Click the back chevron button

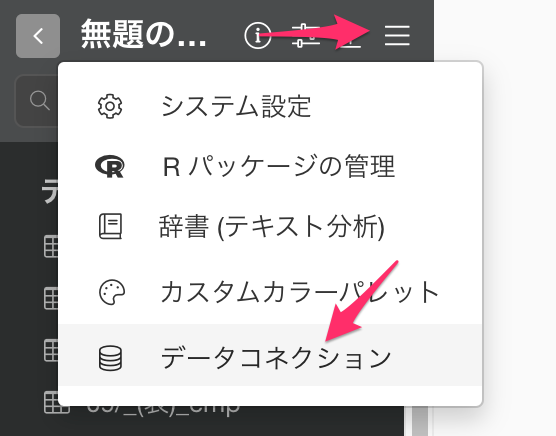[38, 36]
